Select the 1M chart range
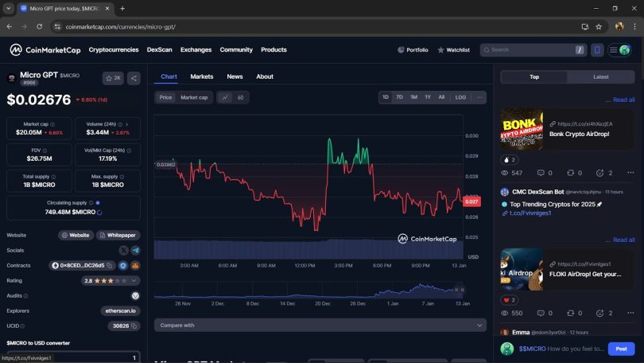 413,97
